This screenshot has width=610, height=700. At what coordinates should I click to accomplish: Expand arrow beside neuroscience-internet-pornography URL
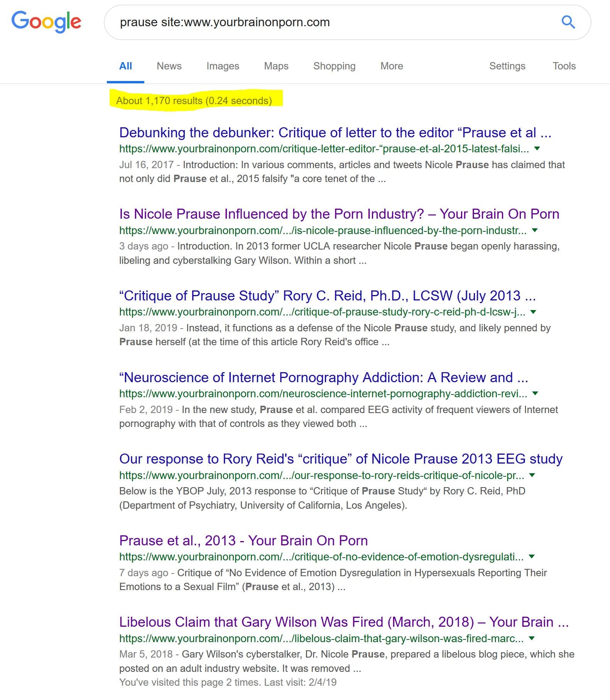(x=535, y=394)
